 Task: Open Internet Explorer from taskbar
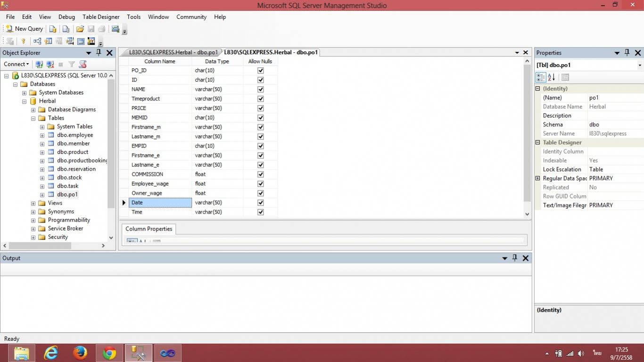pos(51,353)
